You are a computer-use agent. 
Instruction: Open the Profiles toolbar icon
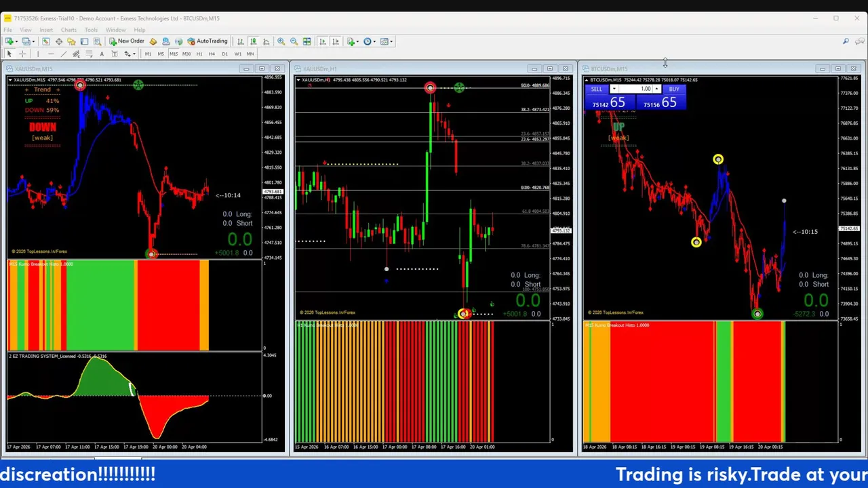(x=26, y=41)
